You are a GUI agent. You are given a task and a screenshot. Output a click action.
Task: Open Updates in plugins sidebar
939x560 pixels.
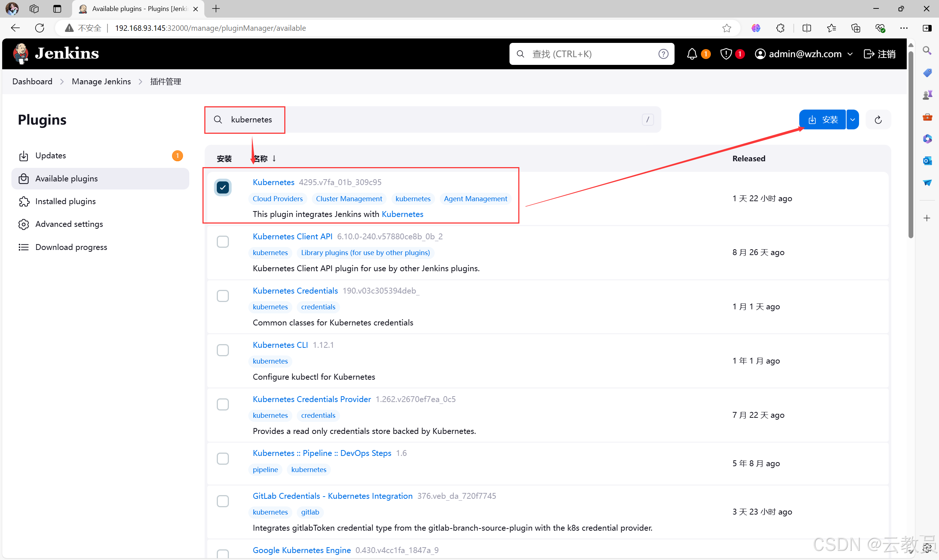(x=100, y=155)
